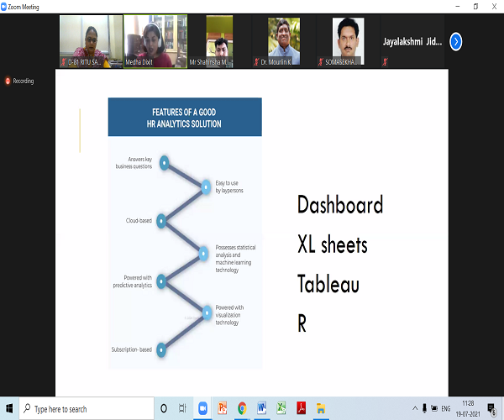Image resolution: width=504 pixels, height=420 pixels.
Task: Click the 'R' text on slide
Action: 302,323
